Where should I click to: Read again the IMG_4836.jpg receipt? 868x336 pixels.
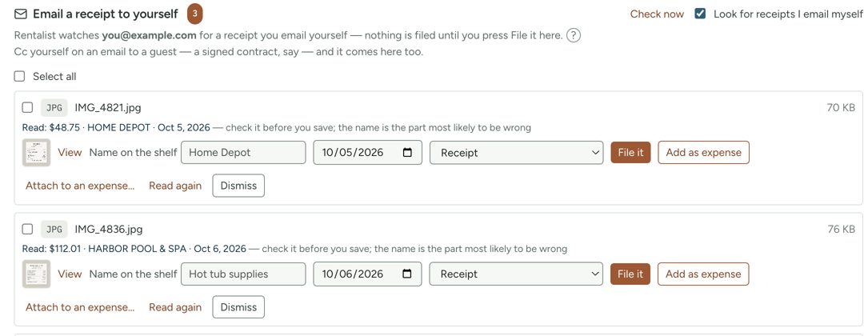(x=175, y=306)
